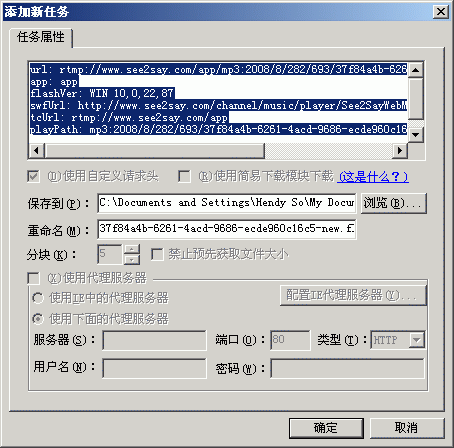Toggle 使用自定义请求头 checkbox
Viewport: 454px width, 448px height.
(x=33, y=176)
